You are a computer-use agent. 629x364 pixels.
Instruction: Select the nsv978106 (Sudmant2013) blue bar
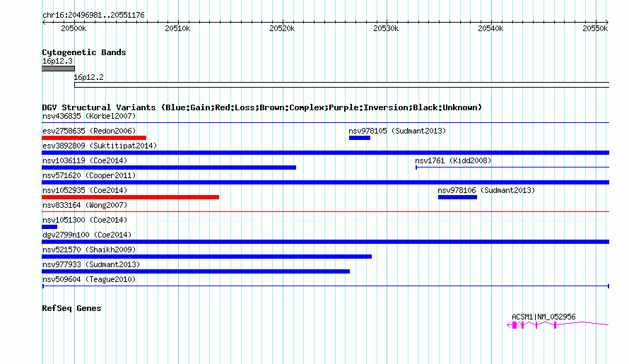[457, 197]
